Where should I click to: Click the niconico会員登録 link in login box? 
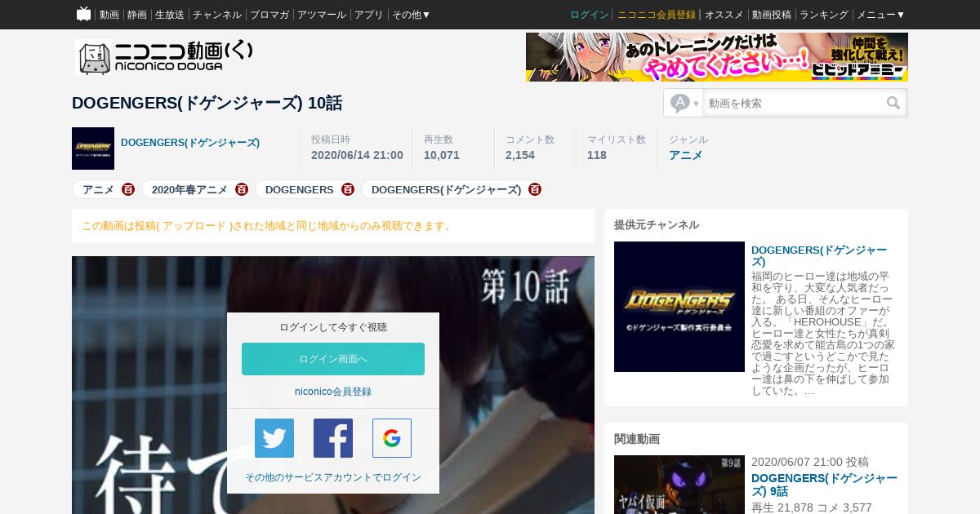tap(333, 392)
